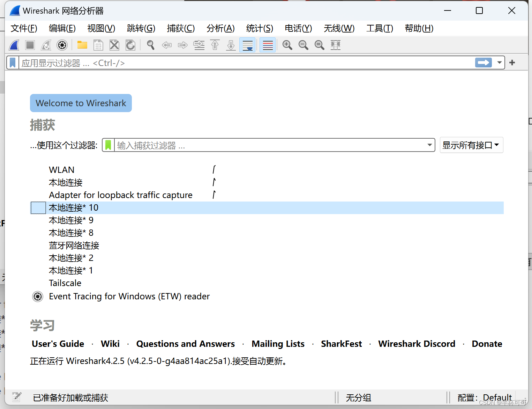
Task: Toggle packet list colorization rules
Action: pos(268,45)
